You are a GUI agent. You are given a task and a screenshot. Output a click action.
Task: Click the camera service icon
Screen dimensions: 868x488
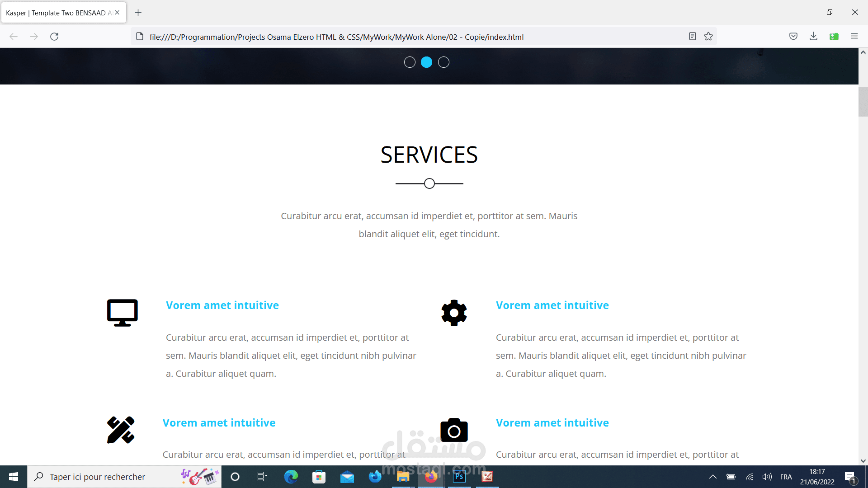tap(454, 430)
